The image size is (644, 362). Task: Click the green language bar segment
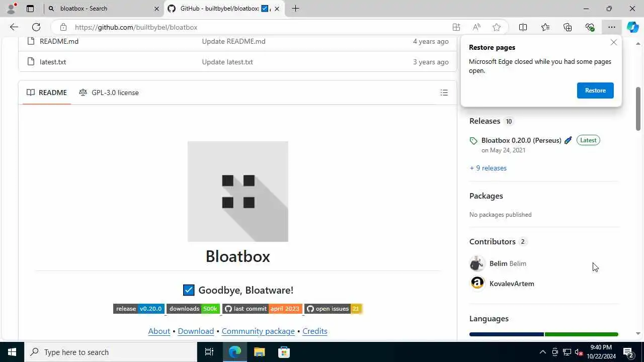click(x=582, y=334)
